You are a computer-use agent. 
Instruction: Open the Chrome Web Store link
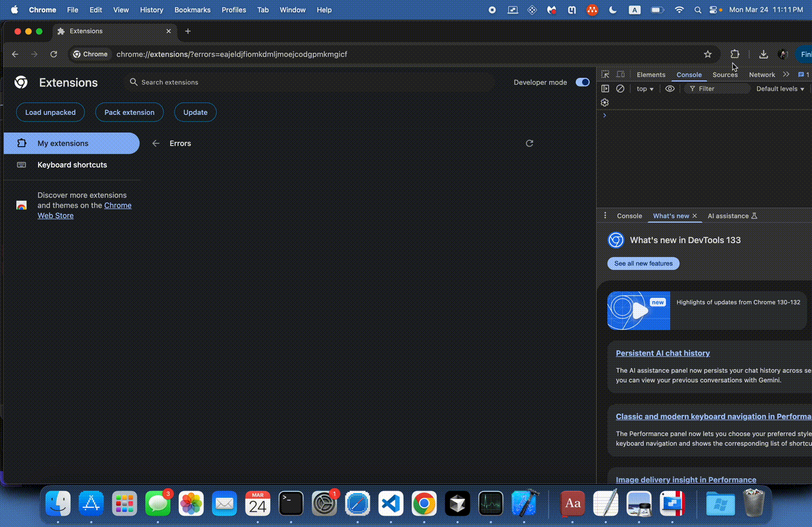coord(84,210)
